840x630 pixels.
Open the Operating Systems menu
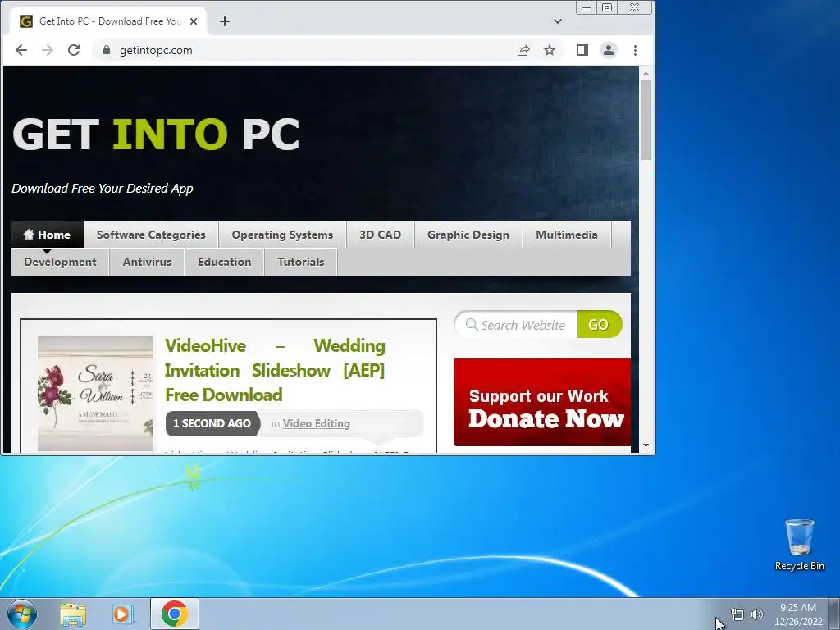coord(282,235)
